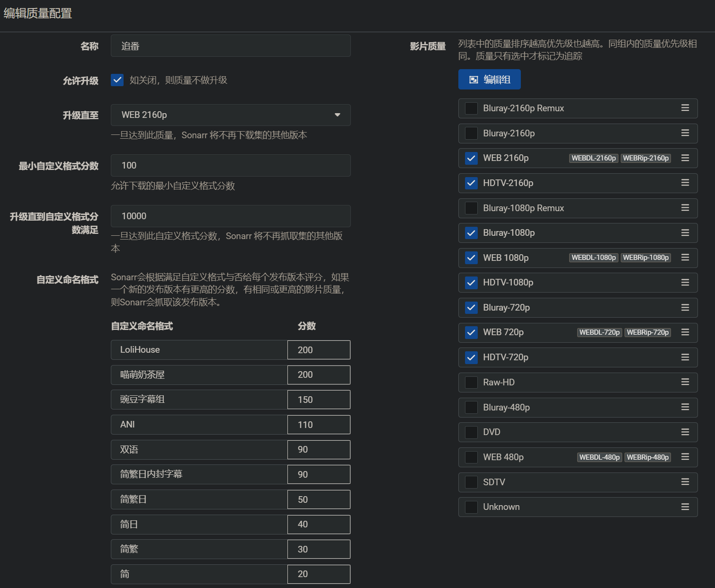Select the ANI score field showing 110
This screenshot has width=715, height=588.
pos(319,425)
